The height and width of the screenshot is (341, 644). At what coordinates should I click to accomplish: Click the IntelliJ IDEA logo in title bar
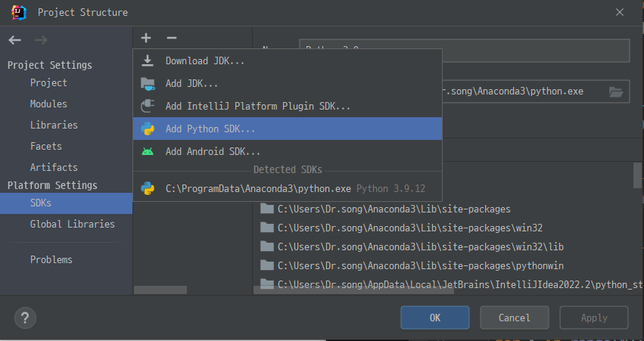[19, 13]
